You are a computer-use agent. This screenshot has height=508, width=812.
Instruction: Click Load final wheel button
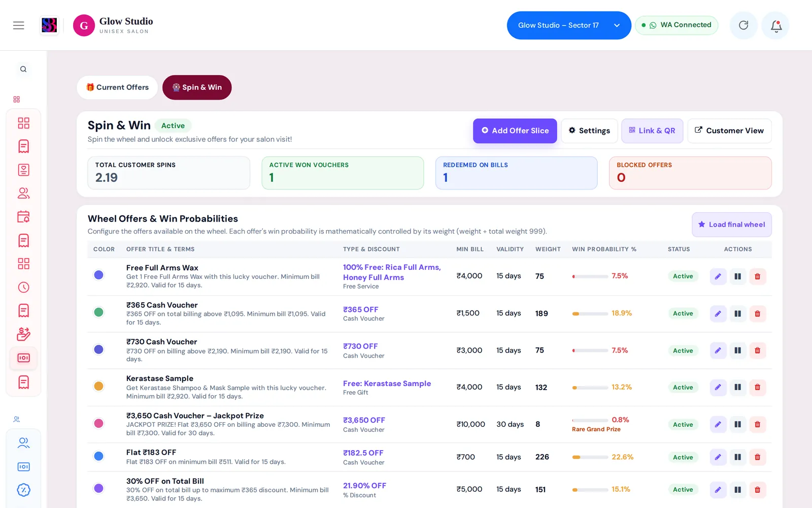tap(731, 225)
